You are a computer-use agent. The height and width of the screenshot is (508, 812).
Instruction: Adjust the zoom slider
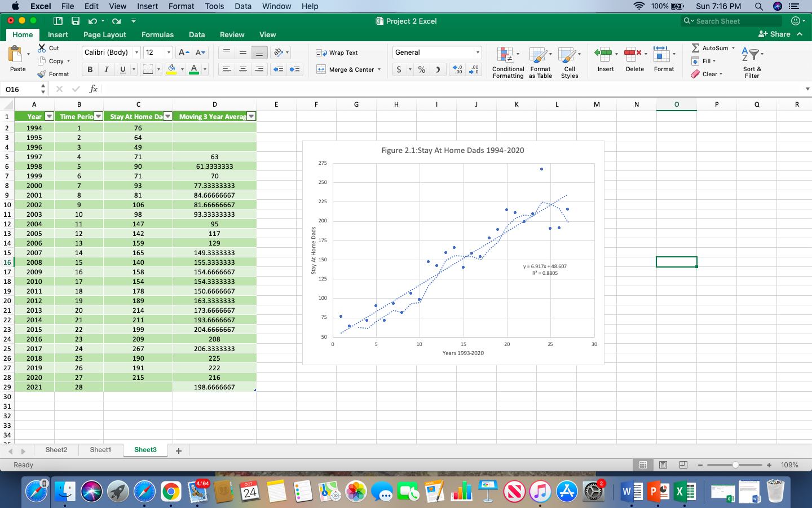point(735,465)
